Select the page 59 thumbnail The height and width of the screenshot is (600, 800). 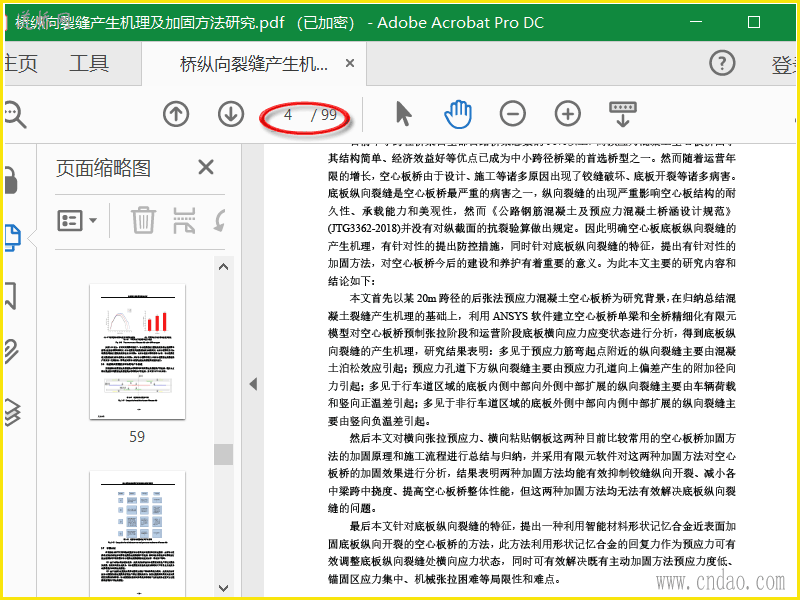pos(137,352)
